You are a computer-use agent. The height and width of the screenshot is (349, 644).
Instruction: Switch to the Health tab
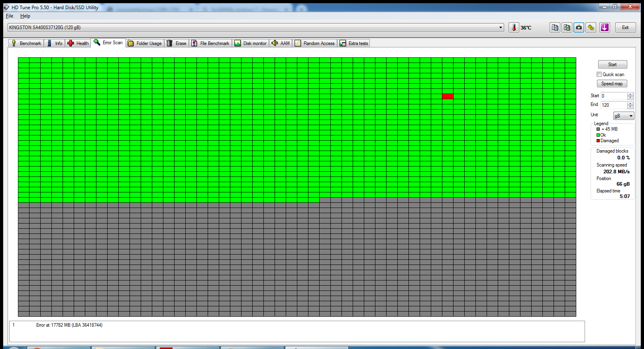(x=78, y=43)
